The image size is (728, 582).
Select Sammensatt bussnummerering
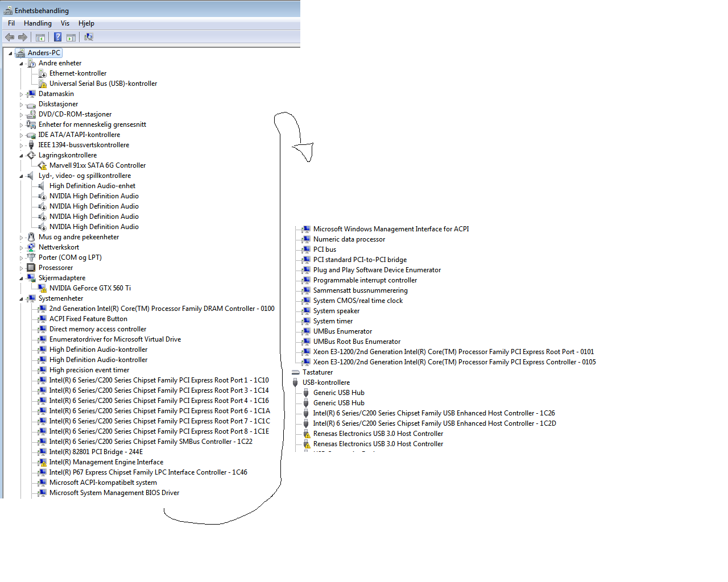coord(361,290)
